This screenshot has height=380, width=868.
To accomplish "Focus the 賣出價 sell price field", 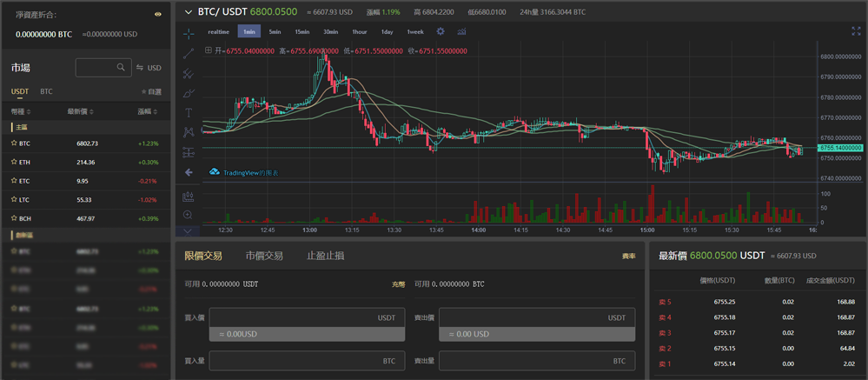I will click(537, 318).
